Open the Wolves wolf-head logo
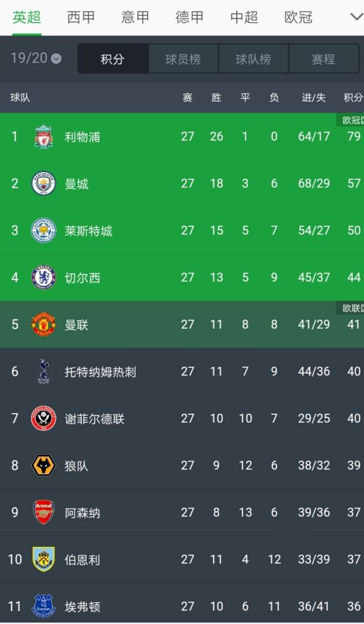The width and height of the screenshot is (364, 624). (x=43, y=465)
